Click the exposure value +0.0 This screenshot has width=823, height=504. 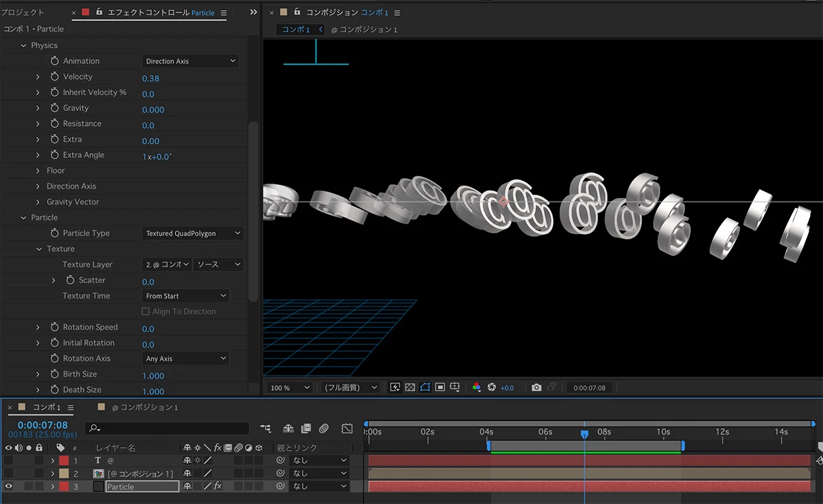(507, 388)
